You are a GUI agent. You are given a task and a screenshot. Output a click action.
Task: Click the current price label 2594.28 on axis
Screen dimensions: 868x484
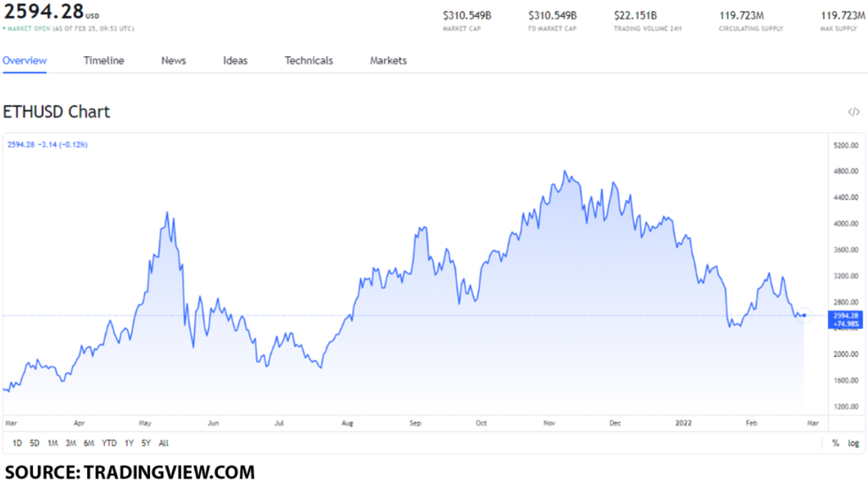tap(845, 320)
